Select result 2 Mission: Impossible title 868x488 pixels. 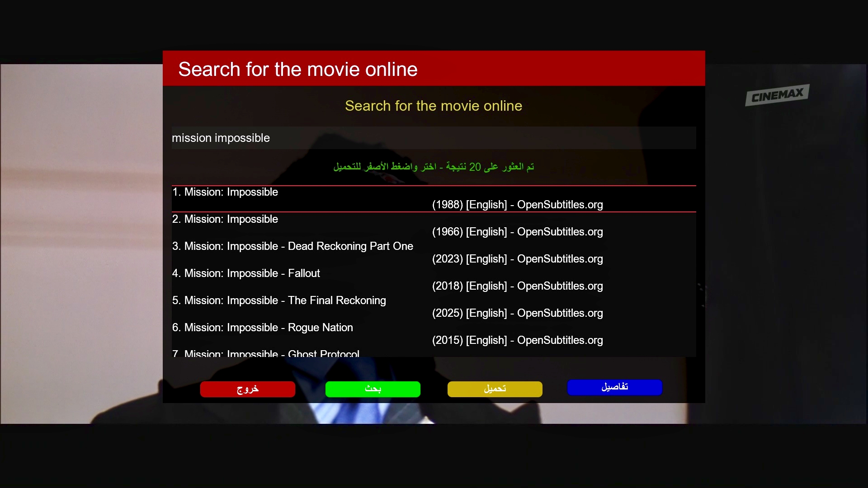pos(225,219)
